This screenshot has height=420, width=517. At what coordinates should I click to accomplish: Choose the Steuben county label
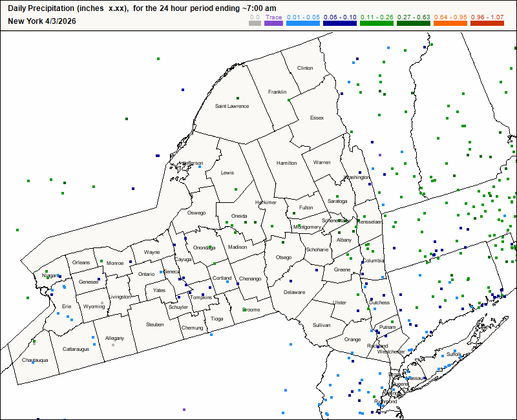coord(154,324)
